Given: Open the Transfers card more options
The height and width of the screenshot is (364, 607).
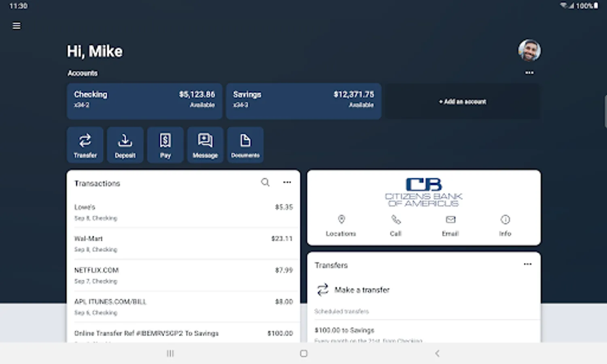Looking at the screenshot, I should [x=528, y=264].
